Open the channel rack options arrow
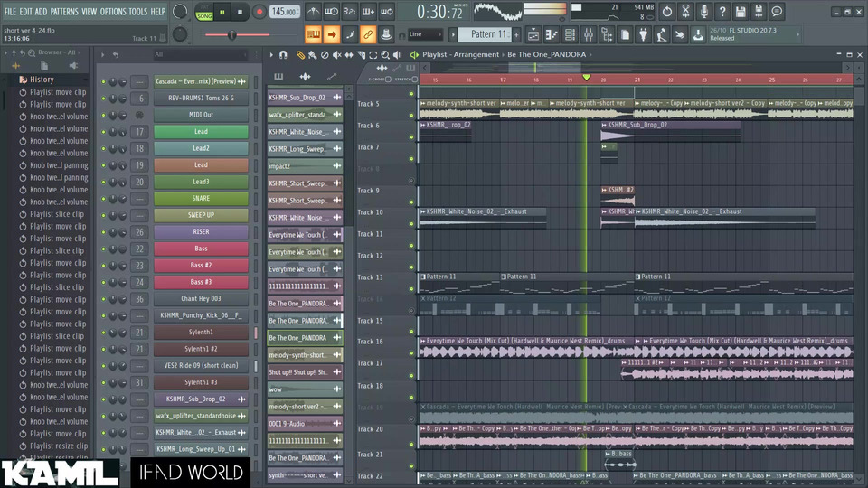 pos(102,55)
